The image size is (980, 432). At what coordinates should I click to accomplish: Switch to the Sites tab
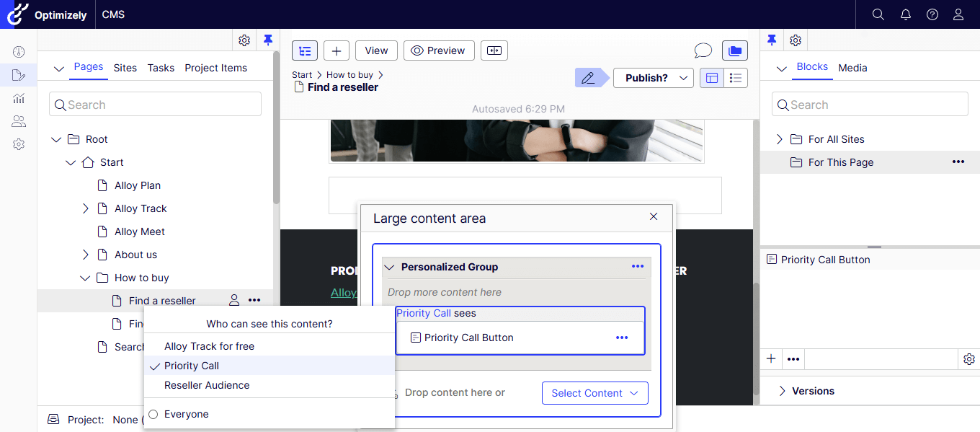pos(125,68)
